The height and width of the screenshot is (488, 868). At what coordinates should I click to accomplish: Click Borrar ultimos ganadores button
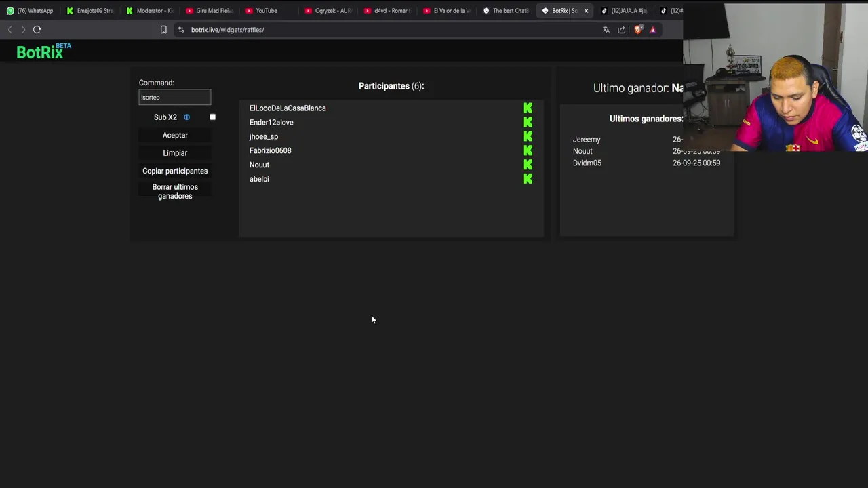point(175,192)
